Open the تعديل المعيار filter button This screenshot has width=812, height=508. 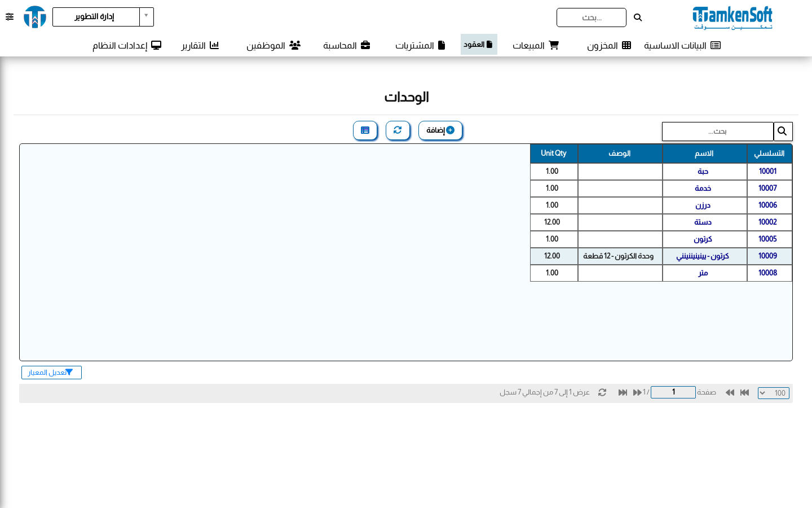tap(51, 373)
